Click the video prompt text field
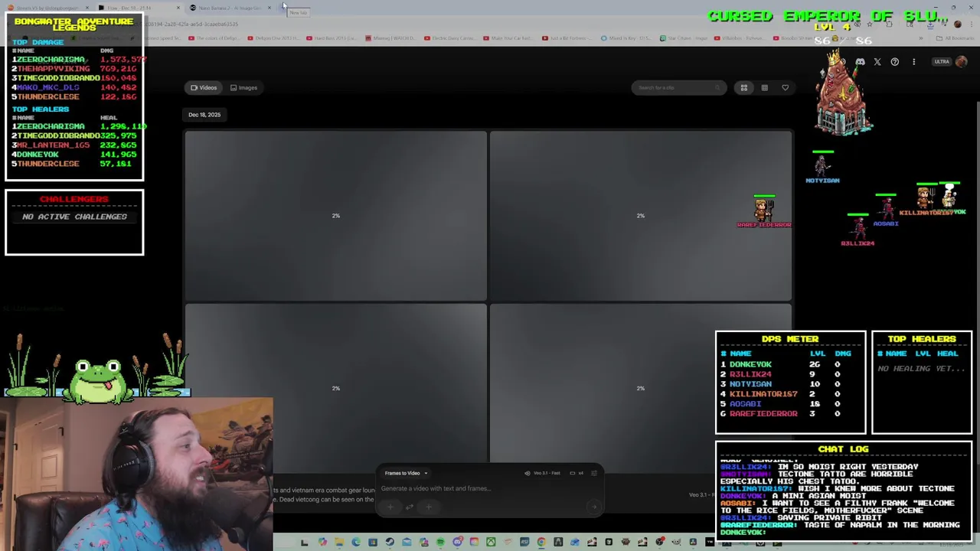Screen dimensions: 980x551 coord(488,488)
